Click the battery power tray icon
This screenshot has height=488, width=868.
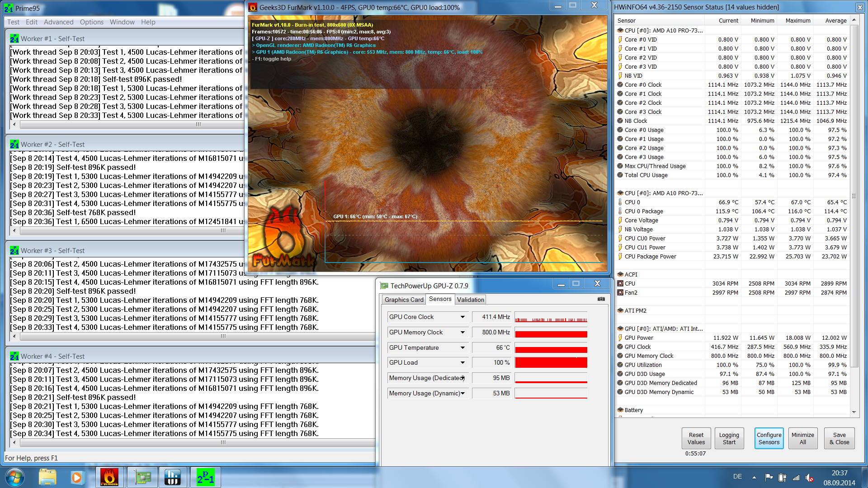coord(783,477)
